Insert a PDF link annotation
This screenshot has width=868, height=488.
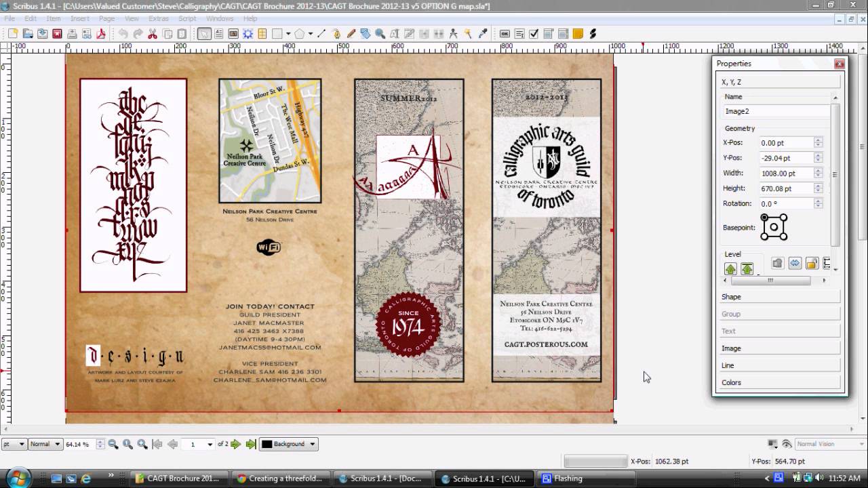(x=593, y=34)
